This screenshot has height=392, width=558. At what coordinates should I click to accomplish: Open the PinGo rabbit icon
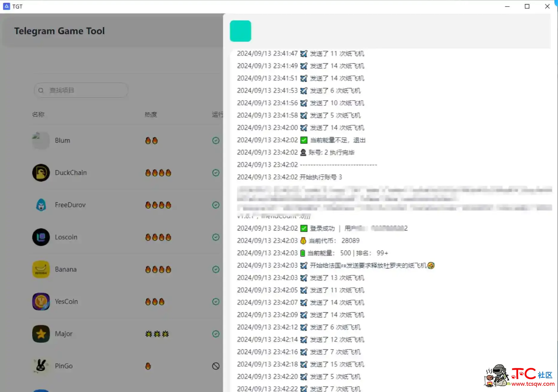pyautogui.click(x=41, y=366)
